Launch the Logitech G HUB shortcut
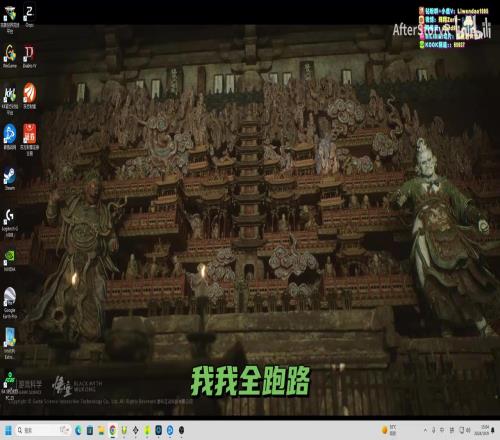500x440 pixels. coord(10,223)
